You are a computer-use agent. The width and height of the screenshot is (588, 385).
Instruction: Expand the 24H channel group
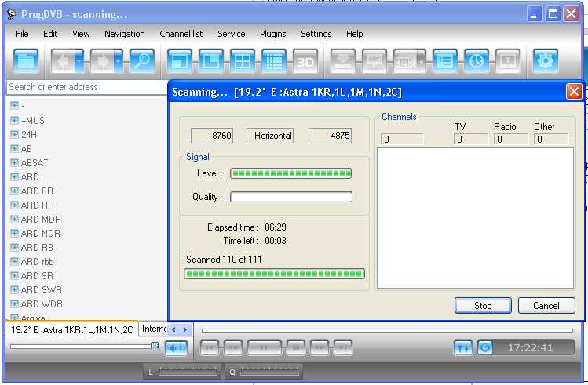click(14, 135)
